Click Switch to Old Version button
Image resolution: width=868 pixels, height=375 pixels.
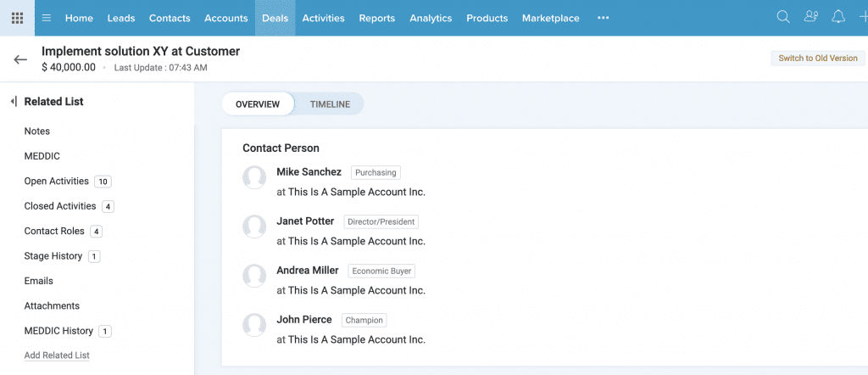pos(818,59)
